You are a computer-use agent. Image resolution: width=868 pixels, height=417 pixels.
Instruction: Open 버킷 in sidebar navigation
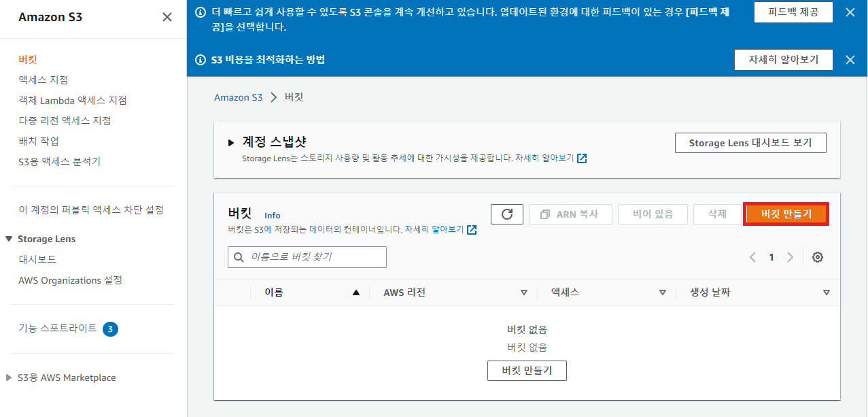click(28, 59)
